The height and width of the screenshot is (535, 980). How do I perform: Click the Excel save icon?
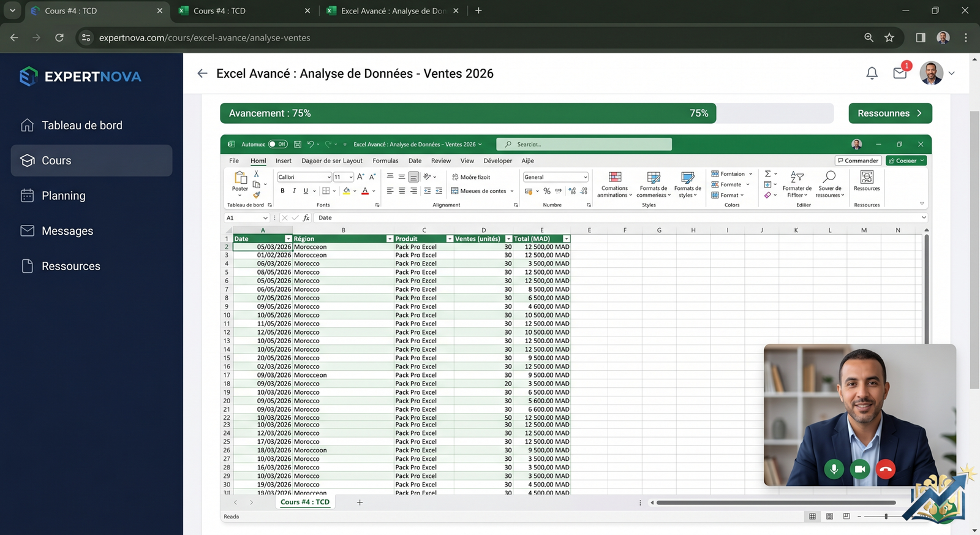[x=297, y=145]
